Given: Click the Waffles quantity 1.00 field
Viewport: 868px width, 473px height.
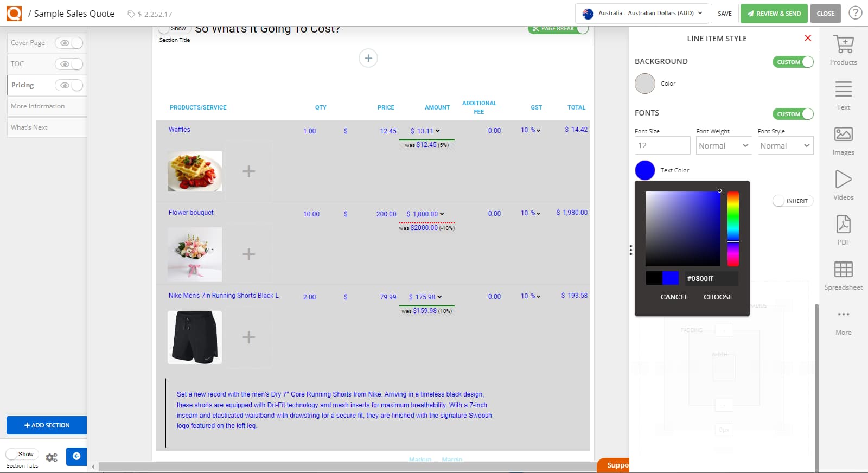Looking at the screenshot, I should click(310, 131).
